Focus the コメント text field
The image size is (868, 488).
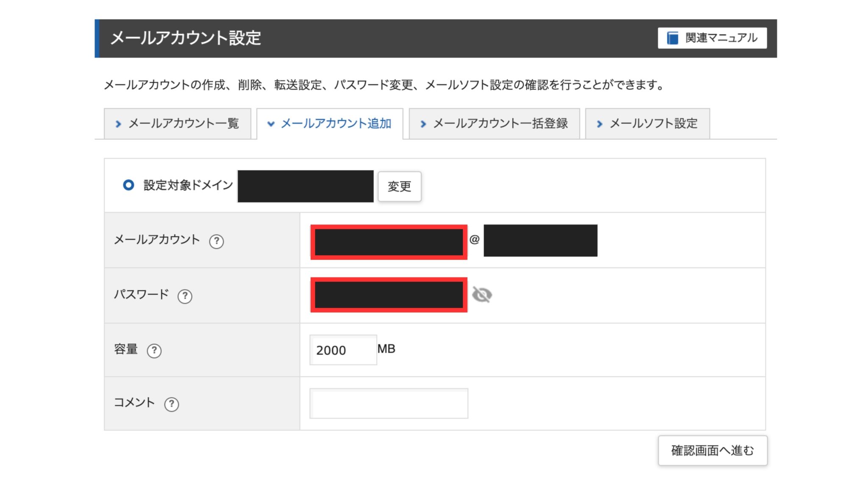[x=389, y=403]
